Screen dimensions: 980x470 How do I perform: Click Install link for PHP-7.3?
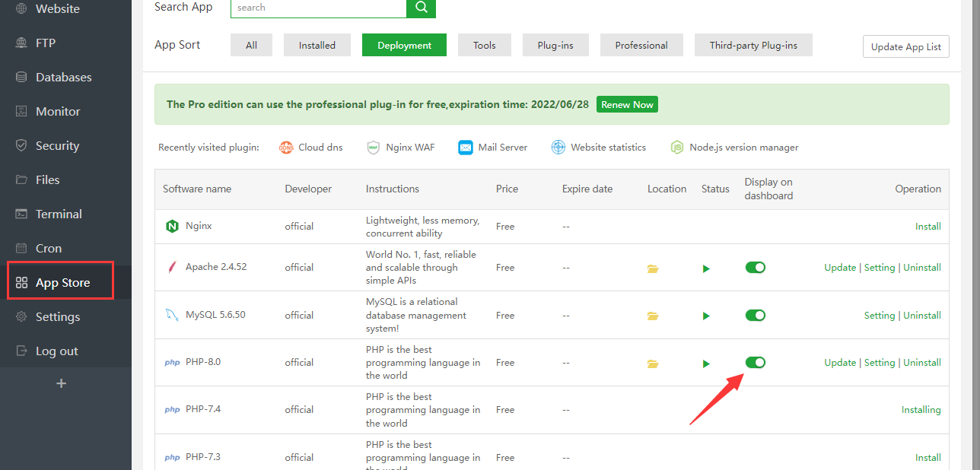928,457
